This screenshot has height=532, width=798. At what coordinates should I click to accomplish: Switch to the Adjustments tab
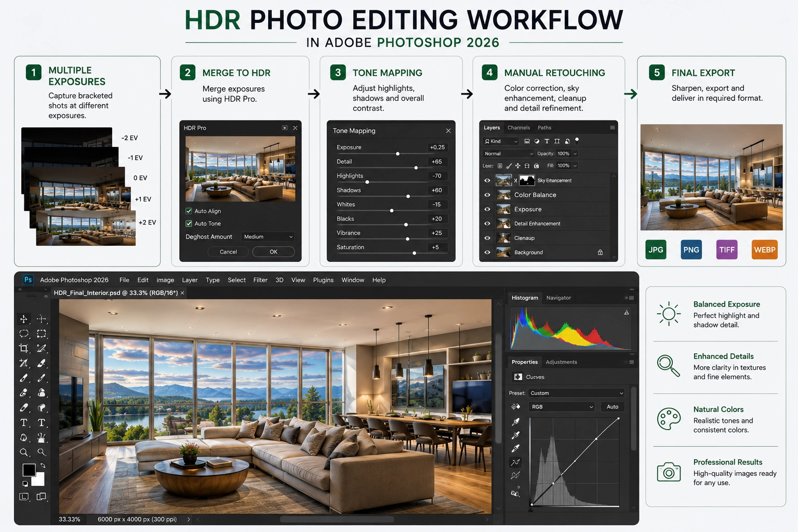click(x=561, y=362)
